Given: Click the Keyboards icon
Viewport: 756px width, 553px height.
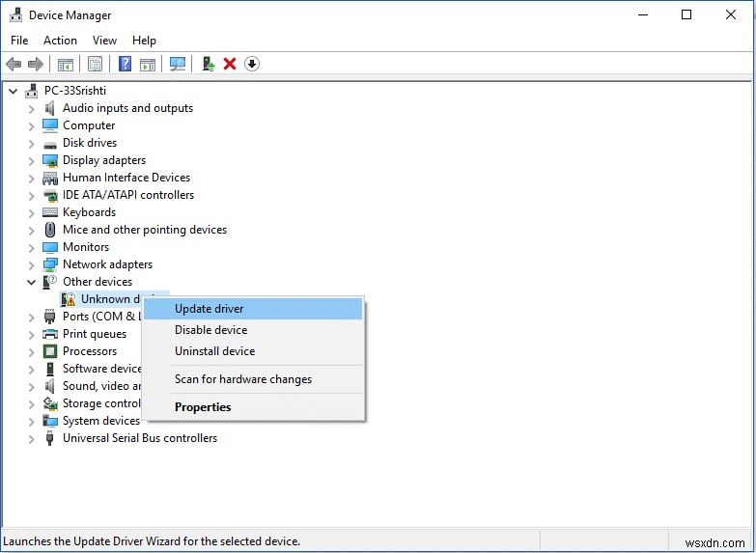Looking at the screenshot, I should pyautogui.click(x=50, y=212).
